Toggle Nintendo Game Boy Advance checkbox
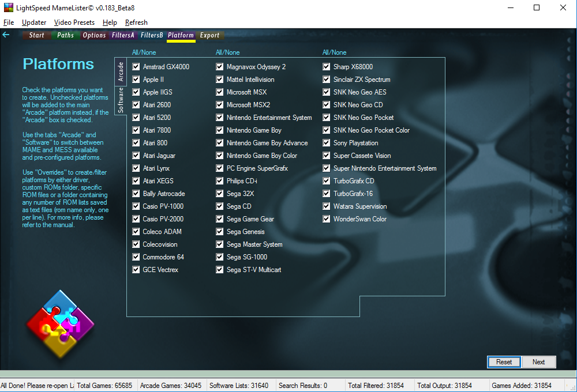This screenshot has width=577, height=392. coord(220,143)
